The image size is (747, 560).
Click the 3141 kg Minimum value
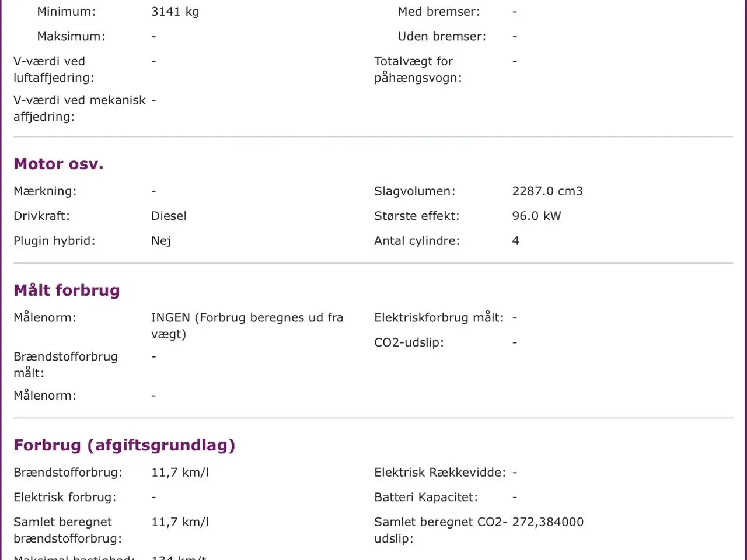click(174, 12)
